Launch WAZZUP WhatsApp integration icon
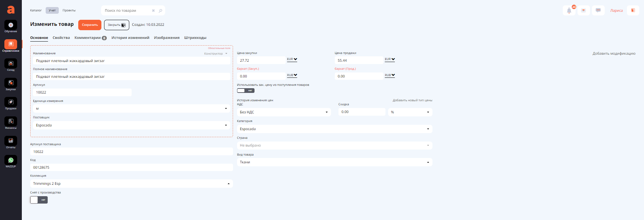 tap(11, 161)
